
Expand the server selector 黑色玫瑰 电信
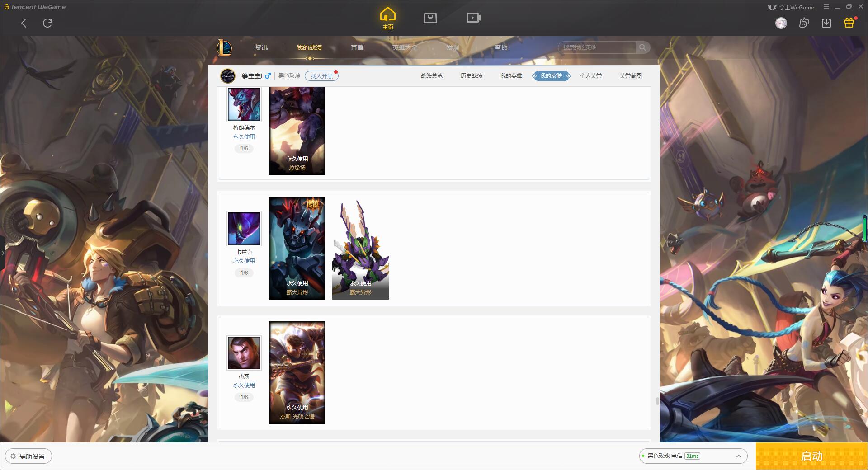tap(693, 456)
